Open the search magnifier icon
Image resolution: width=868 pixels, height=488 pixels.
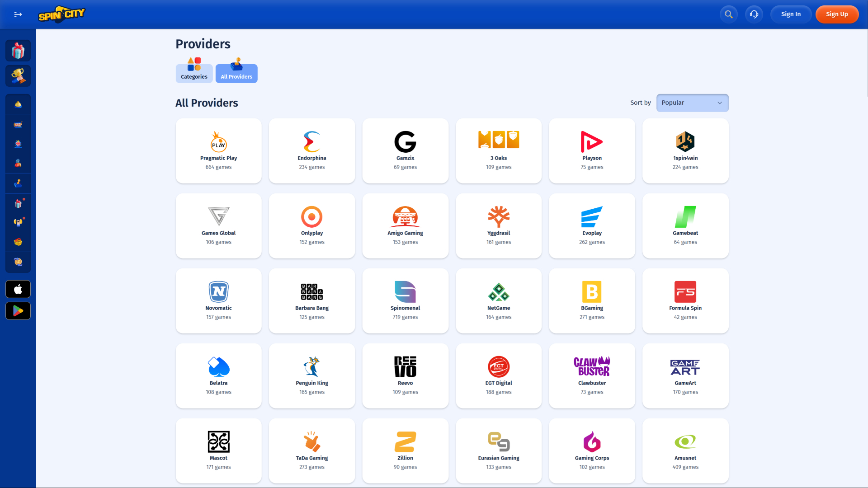tap(729, 14)
